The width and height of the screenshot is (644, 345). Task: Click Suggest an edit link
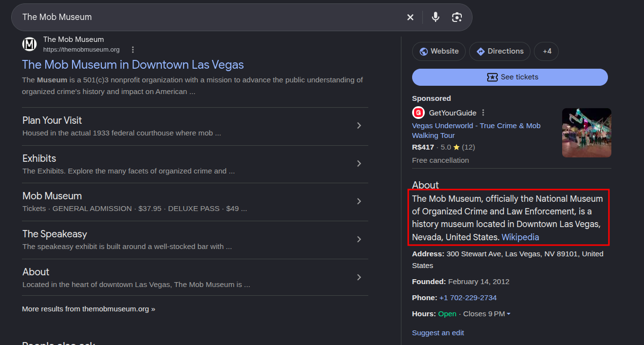pyautogui.click(x=438, y=333)
